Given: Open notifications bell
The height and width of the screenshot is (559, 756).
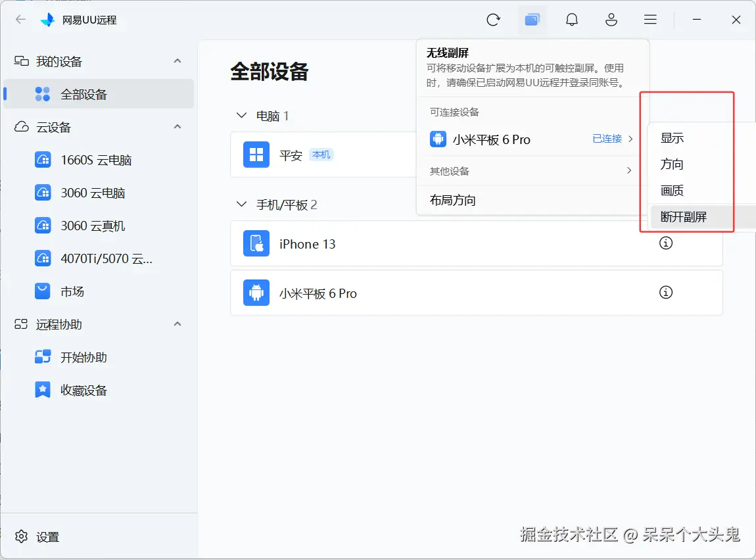Looking at the screenshot, I should pyautogui.click(x=572, y=20).
